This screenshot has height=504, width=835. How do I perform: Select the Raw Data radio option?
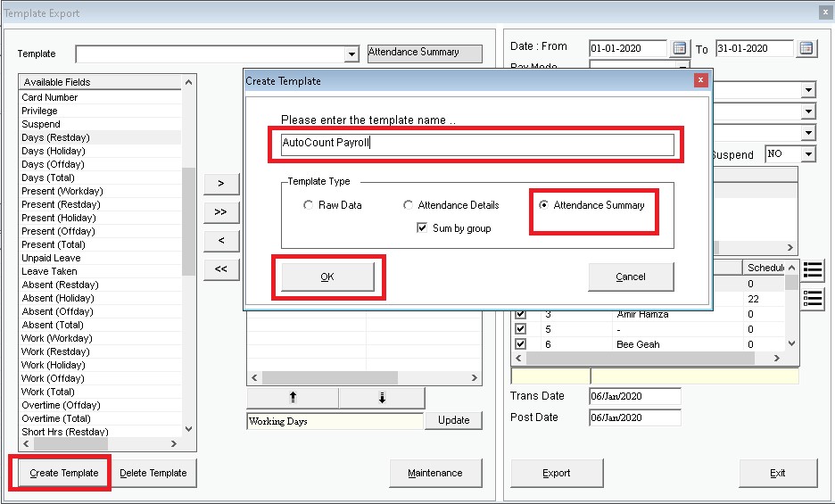coord(309,205)
